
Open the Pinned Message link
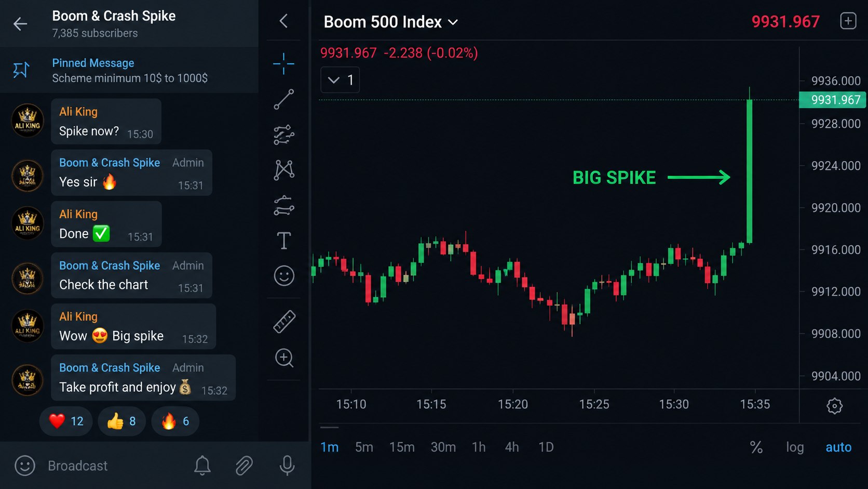(93, 63)
